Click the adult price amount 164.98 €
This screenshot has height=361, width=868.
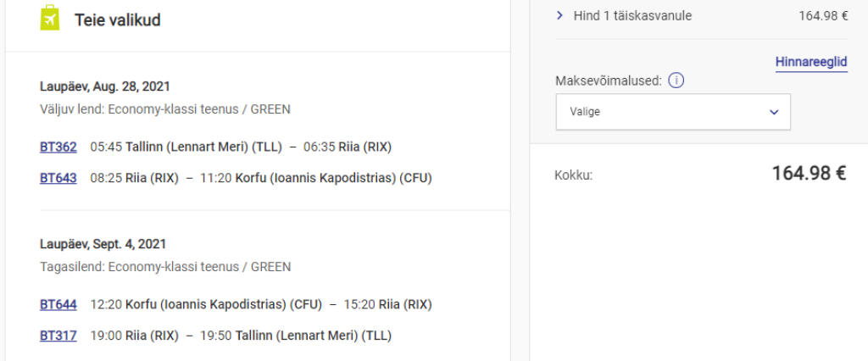[x=823, y=15]
